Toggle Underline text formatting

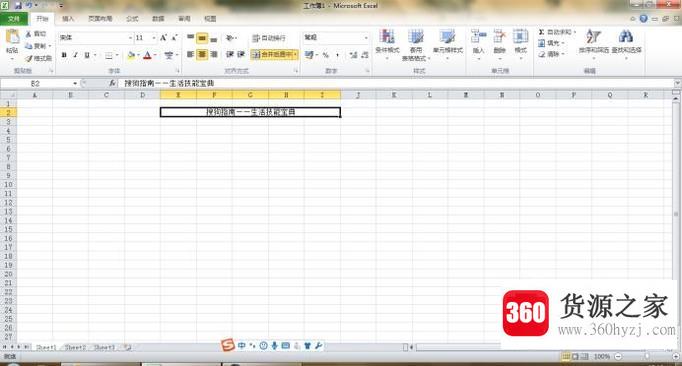pyautogui.click(x=87, y=55)
